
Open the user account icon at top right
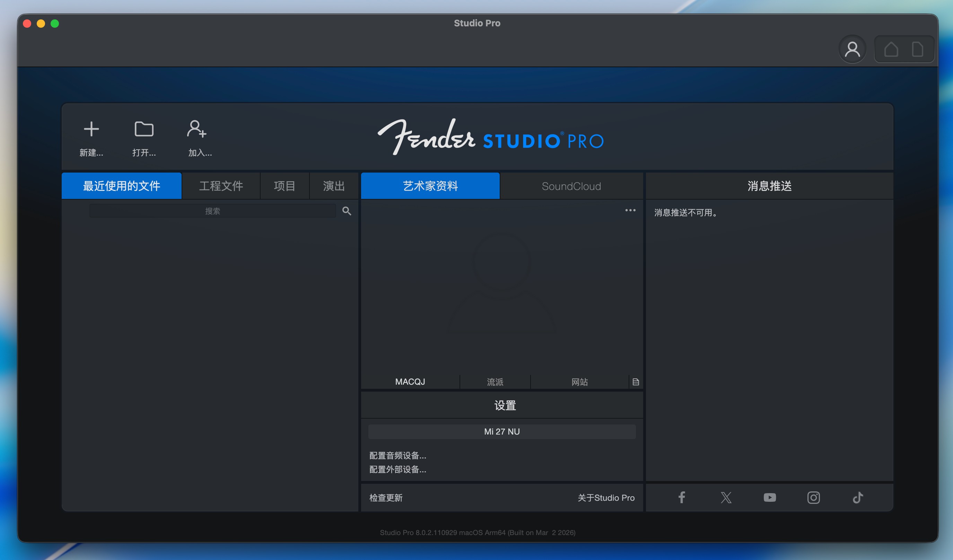[852, 50]
